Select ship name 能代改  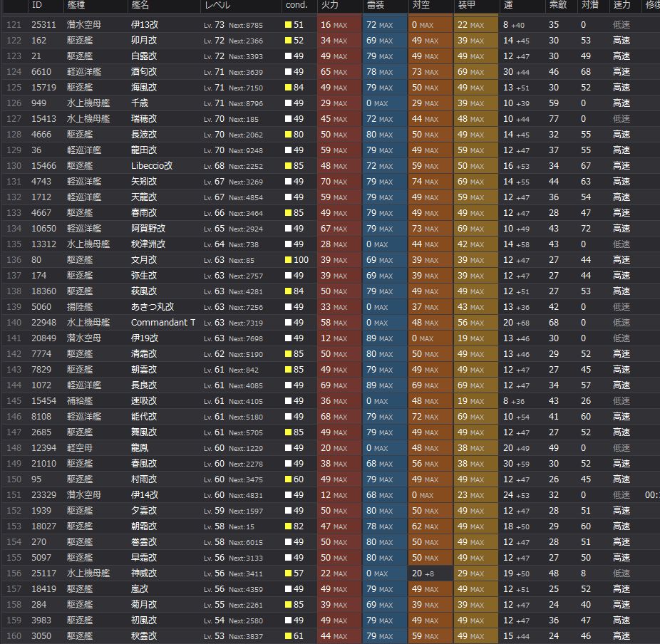[x=144, y=417]
